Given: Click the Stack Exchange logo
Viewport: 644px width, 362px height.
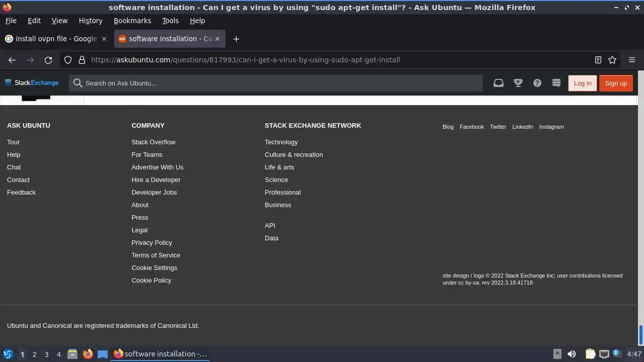Looking at the screenshot, I should pyautogui.click(x=32, y=82).
